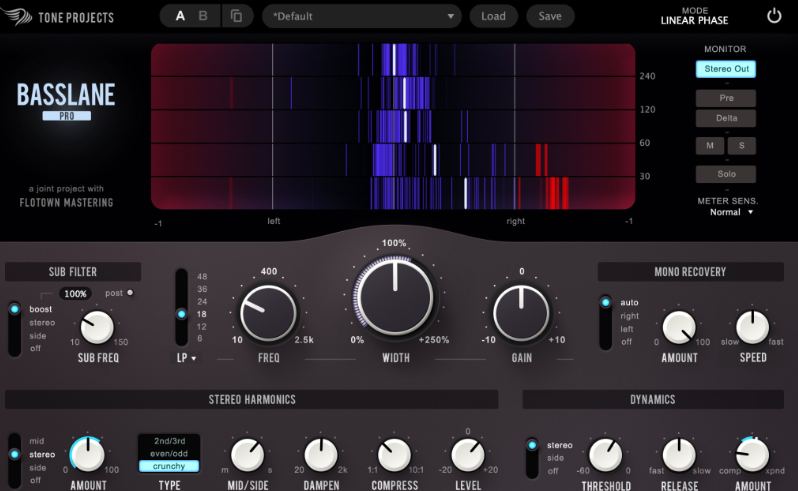Screen dimensions: 798x491
Task: Click the Mono Recovery section header
Action: [690, 272]
